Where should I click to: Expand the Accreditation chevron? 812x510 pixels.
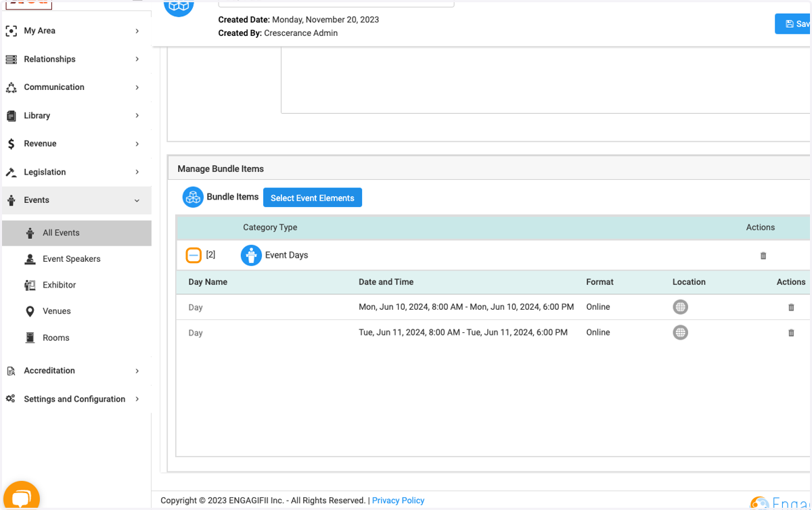click(x=137, y=371)
